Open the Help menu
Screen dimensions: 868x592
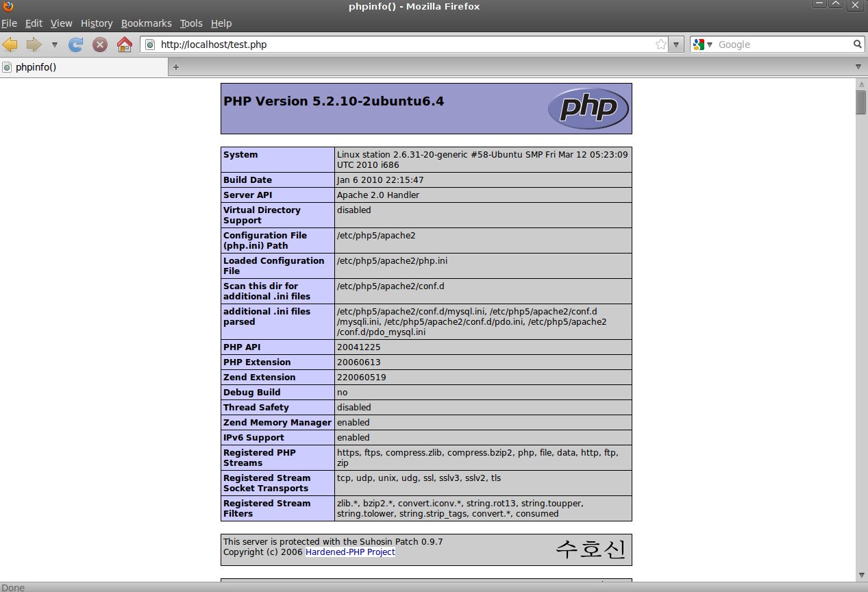coord(221,23)
